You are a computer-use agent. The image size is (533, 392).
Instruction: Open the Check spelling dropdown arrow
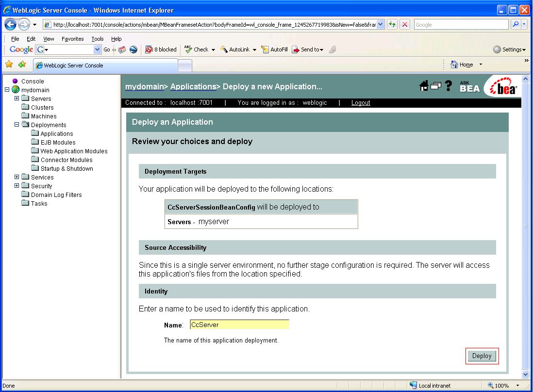tap(213, 50)
